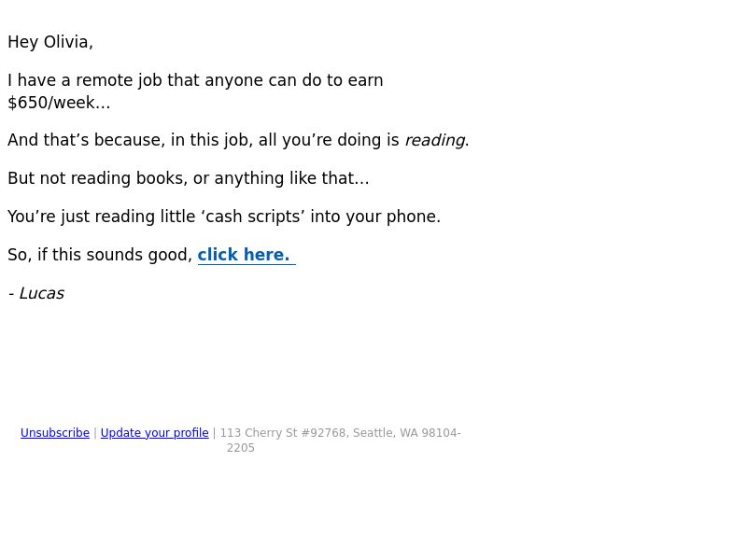Click "all you're doing is" text

click(x=329, y=141)
